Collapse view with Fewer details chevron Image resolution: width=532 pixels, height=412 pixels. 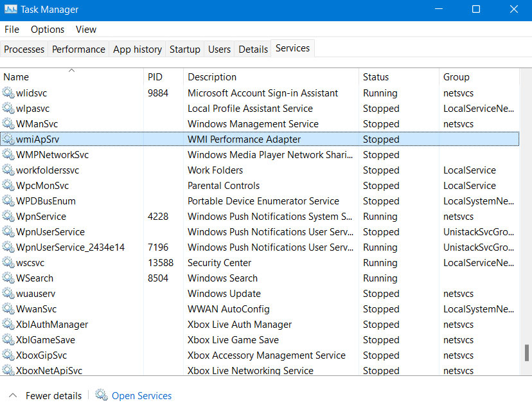tap(13, 395)
